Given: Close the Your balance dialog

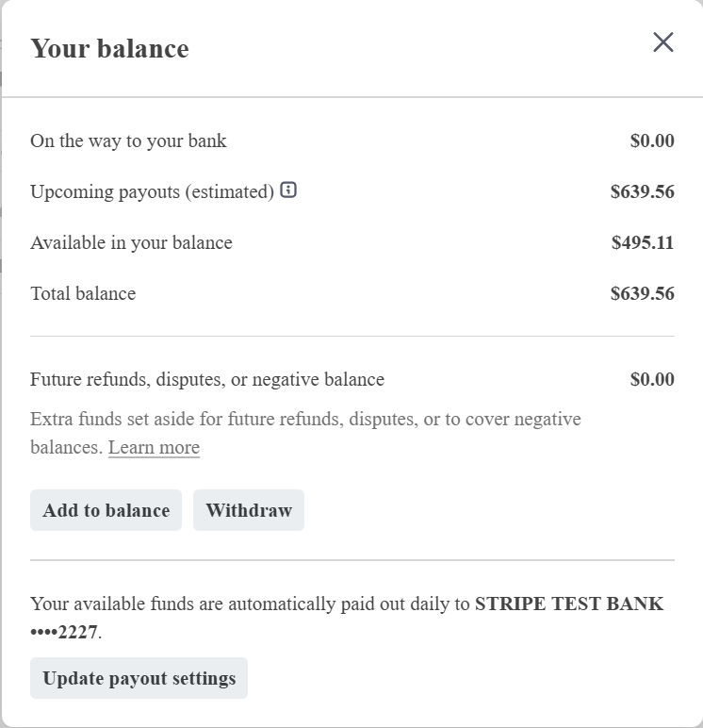Looking at the screenshot, I should pos(663,42).
